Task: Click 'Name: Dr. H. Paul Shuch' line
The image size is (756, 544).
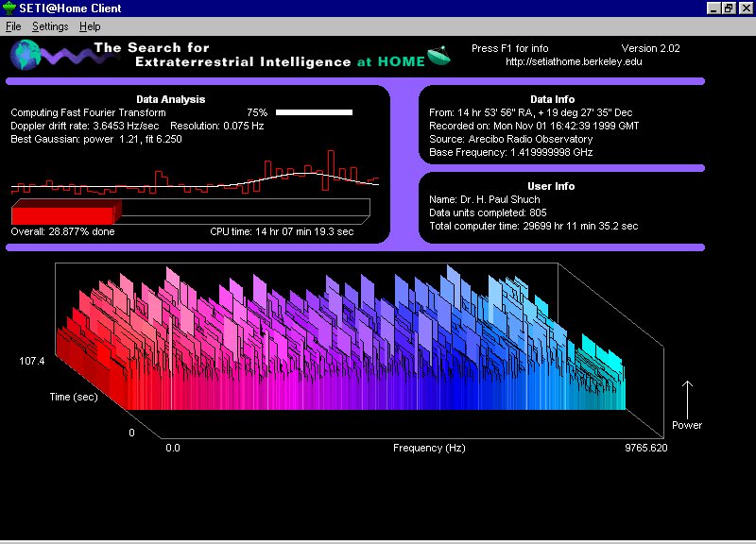Action: click(485, 199)
